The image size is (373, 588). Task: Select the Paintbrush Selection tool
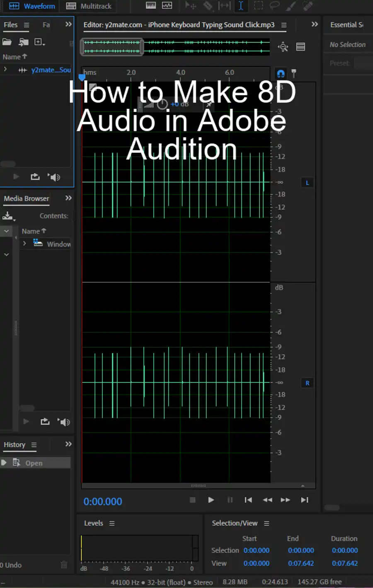[291, 6]
